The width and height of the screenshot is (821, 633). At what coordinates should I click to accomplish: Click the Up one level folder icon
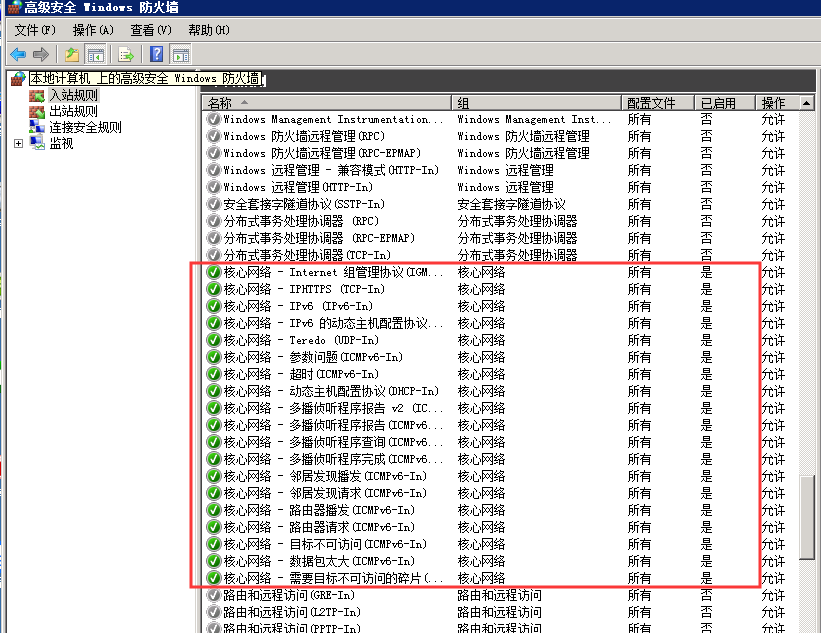point(71,54)
